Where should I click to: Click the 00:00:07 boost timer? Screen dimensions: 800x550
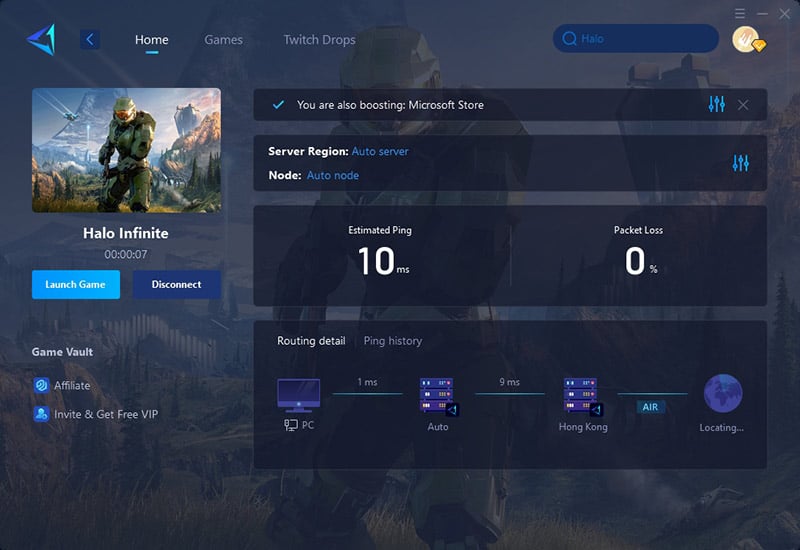click(x=126, y=254)
